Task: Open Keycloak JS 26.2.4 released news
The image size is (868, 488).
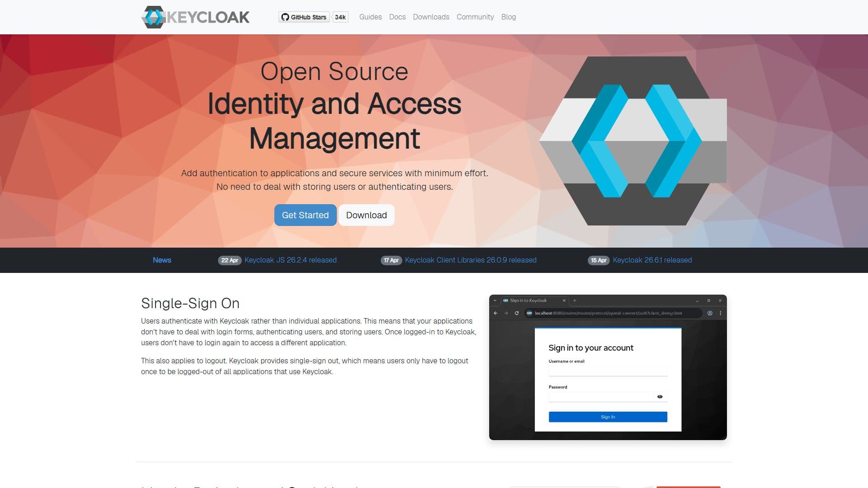Action: pyautogui.click(x=290, y=260)
